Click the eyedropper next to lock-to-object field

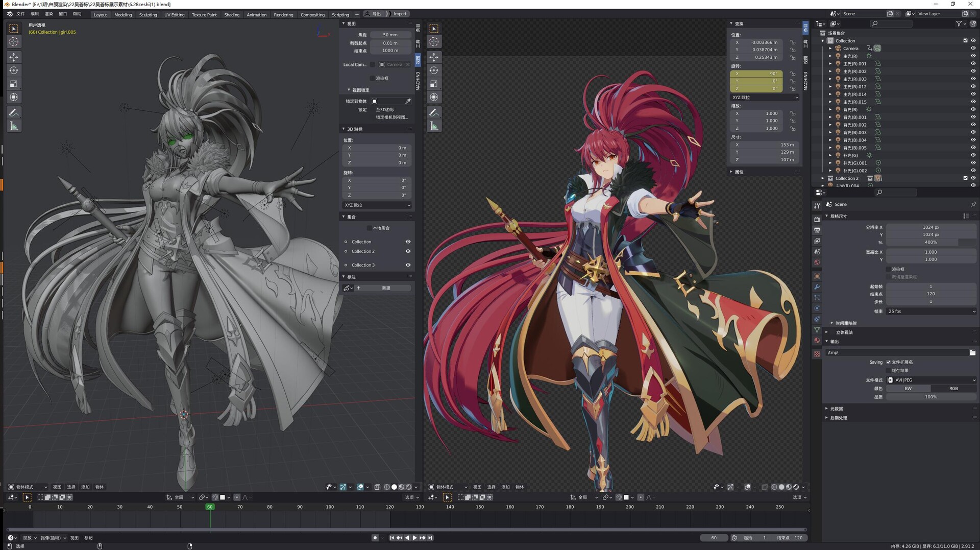(408, 101)
